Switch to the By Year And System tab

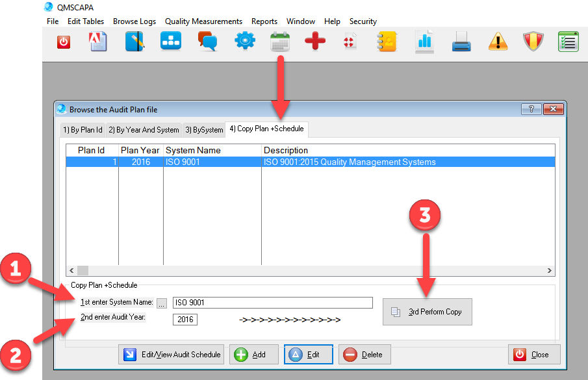pyautogui.click(x=144, y=130)
